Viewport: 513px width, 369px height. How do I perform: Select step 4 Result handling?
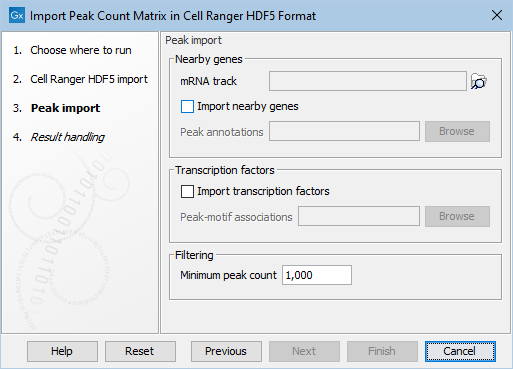(x=59, y=137)
